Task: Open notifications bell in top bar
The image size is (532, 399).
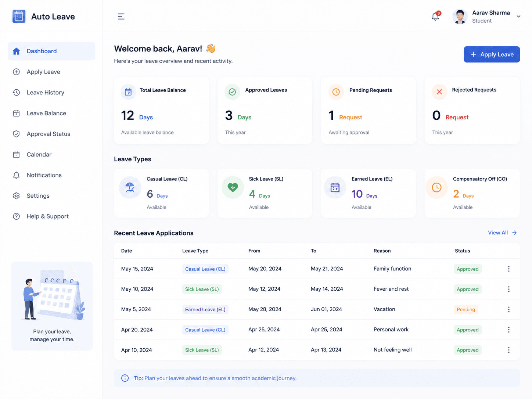Action: [435, 17]
